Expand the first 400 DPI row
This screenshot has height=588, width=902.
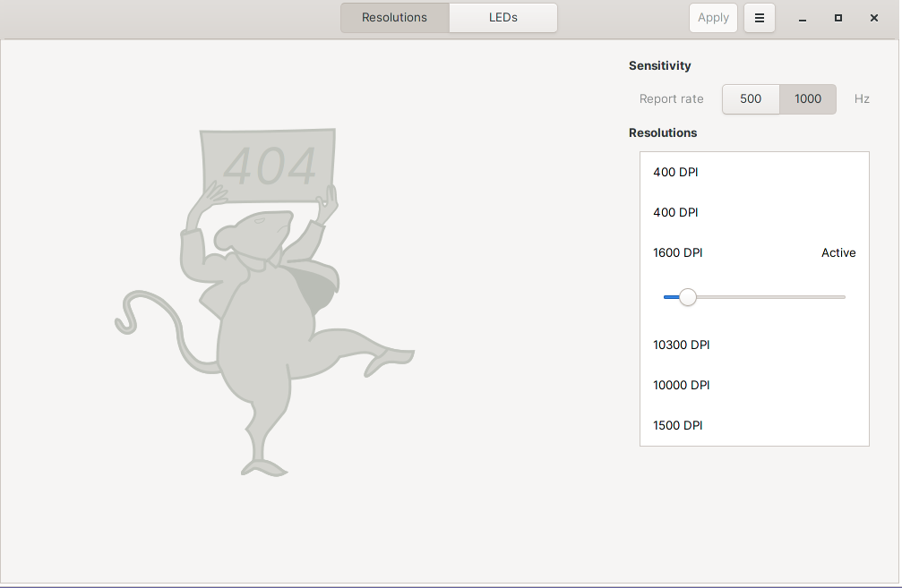tap(754, 172)
